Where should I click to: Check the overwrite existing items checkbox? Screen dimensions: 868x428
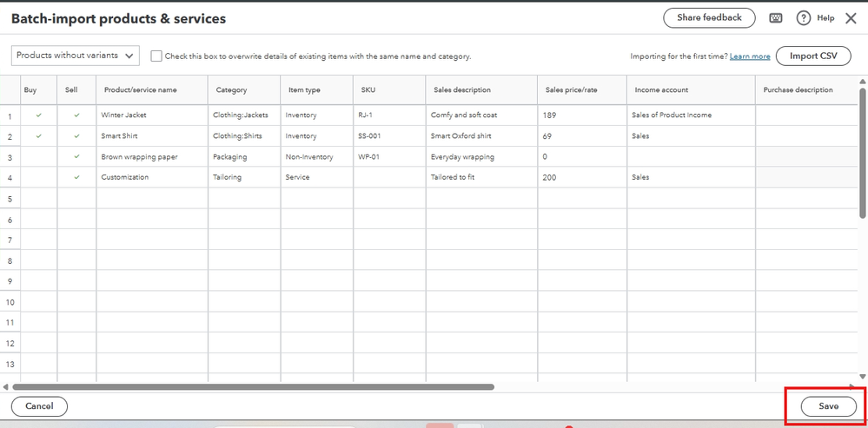click(x=156, y=56)
